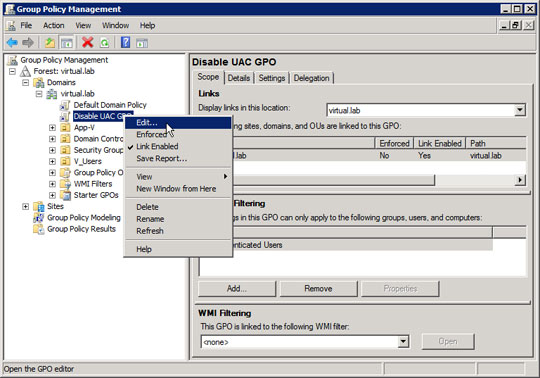540x378 pixels.
Task: Click the Group Policy Objects folder icon
Action: pos(65,172)
